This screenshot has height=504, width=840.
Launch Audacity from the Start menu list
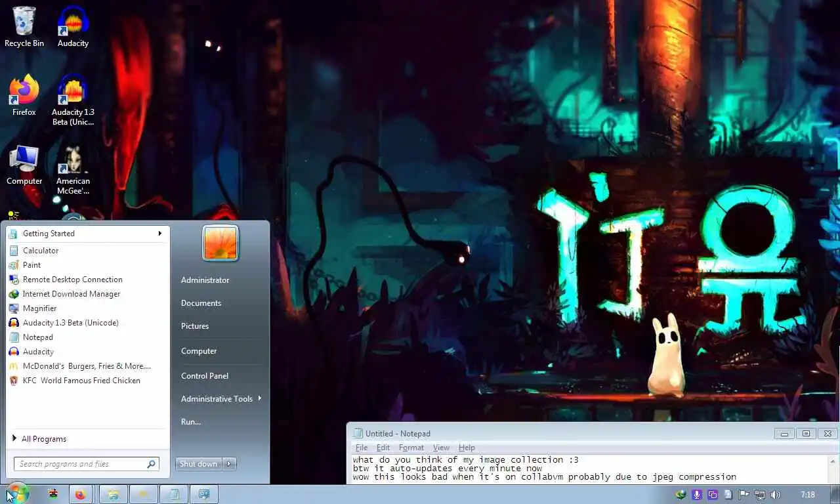coord(88,352)
